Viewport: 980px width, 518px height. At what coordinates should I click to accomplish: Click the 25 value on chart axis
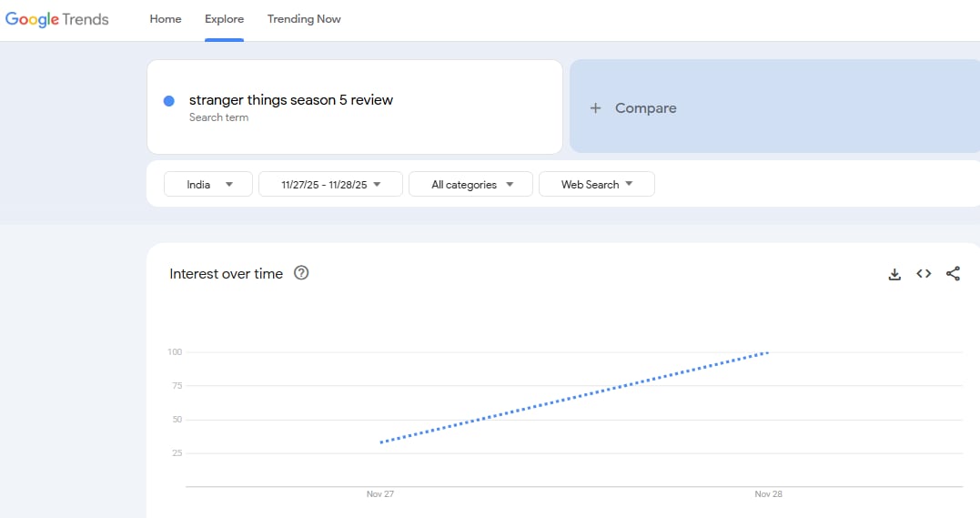pos(177,453)
